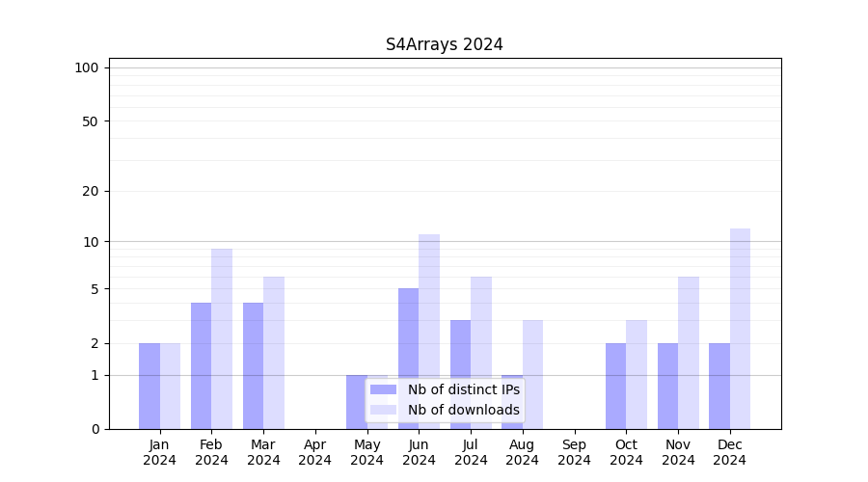
Task: Click the "100" y-axis tick label
Action: point(87,67)
